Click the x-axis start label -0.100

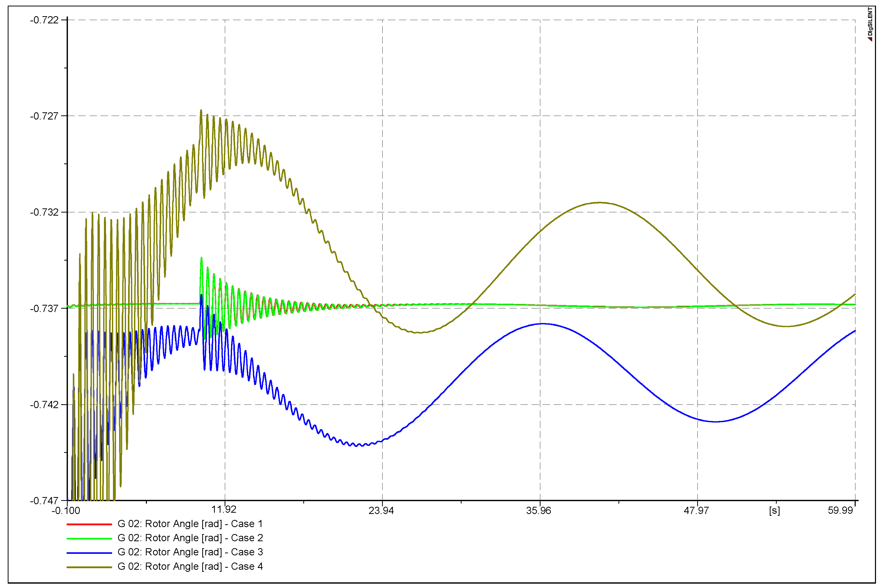pos(66,510)
